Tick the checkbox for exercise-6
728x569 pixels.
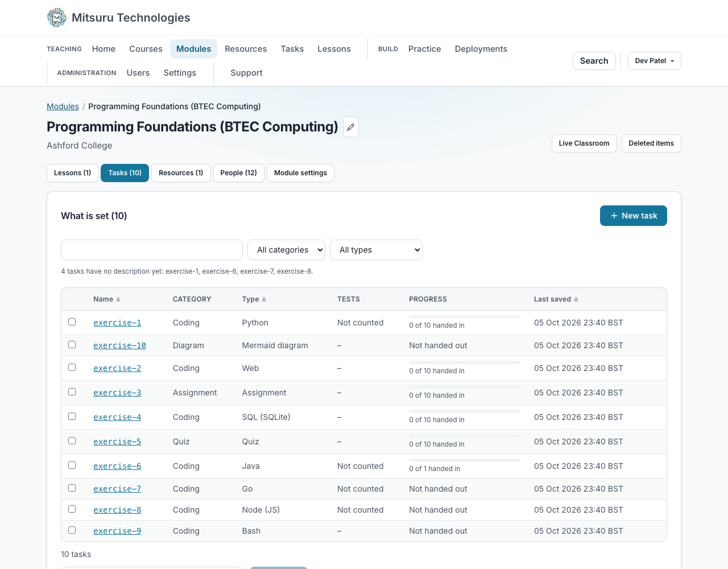pyautogui.click(x=72, y=465)
